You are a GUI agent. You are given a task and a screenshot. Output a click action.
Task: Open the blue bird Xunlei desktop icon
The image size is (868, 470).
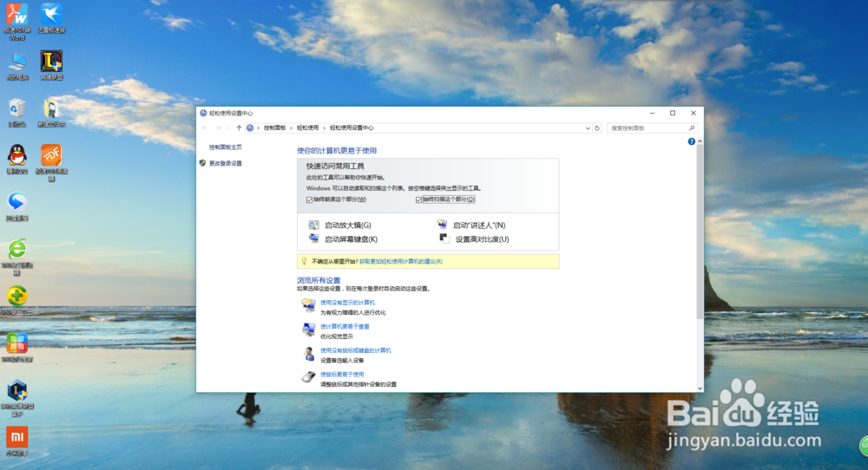(x=51, y=14)
